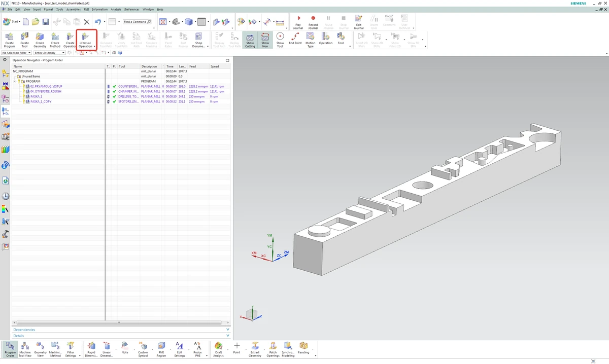Toggle Show Non-cutting moves

[x=265, y=40]
